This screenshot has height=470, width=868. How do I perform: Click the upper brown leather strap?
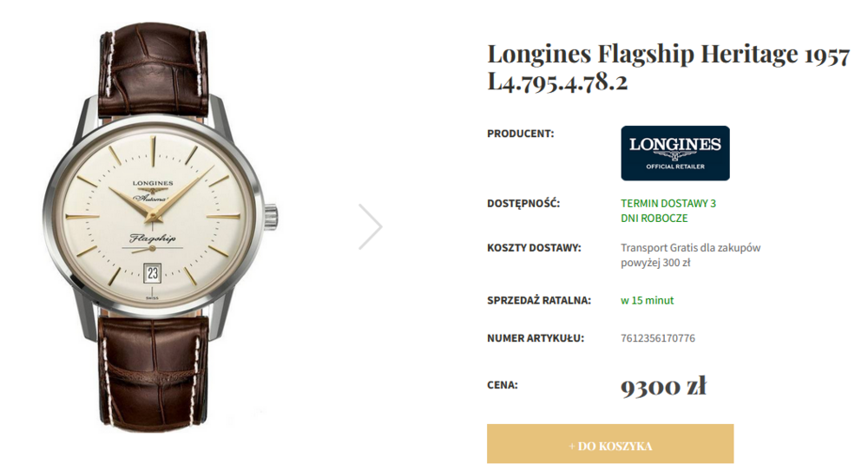[154, 70]
